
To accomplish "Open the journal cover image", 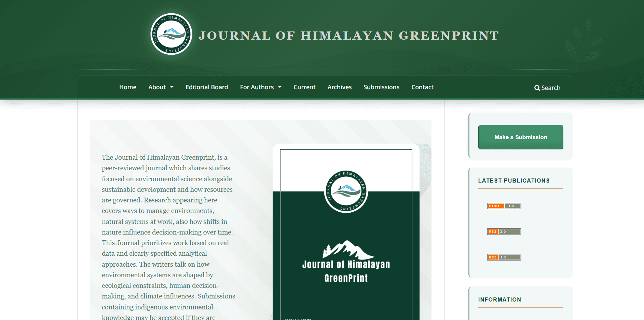I will click(346, 232).
